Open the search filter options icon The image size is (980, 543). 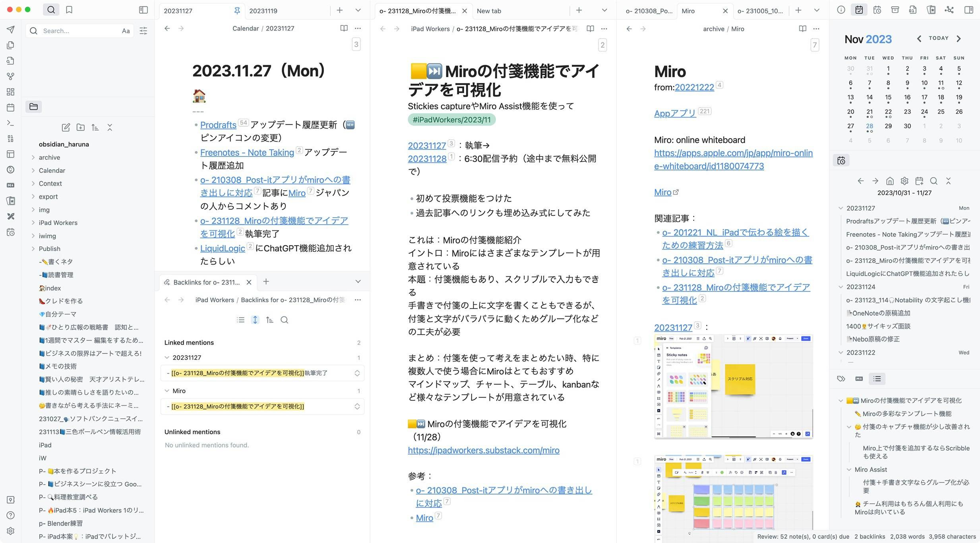143,31
